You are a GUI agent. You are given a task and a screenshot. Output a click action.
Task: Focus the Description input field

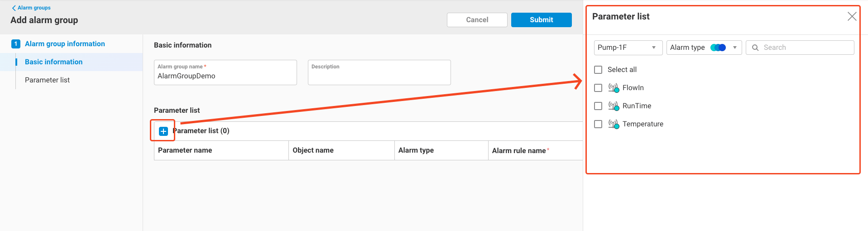click(379, 76)
